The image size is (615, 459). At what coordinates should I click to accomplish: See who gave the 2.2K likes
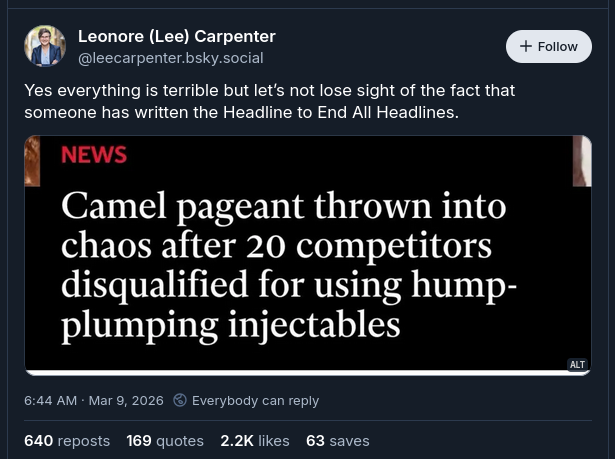pos(255,440)
